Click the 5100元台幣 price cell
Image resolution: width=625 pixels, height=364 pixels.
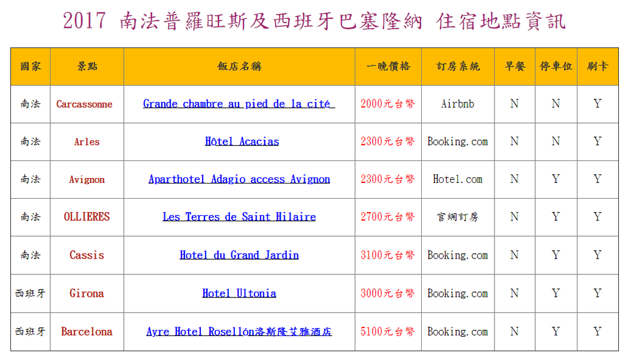click(388, 332)
